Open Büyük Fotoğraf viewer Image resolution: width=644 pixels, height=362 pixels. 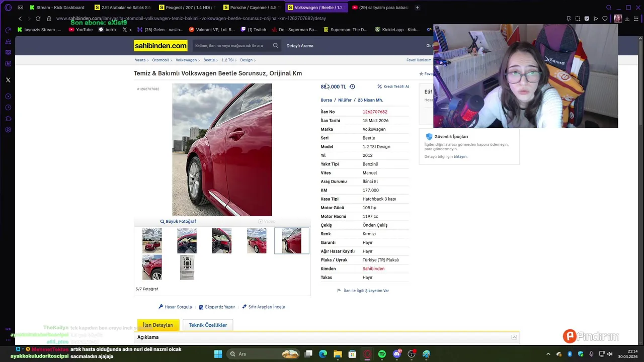[178, 221]
